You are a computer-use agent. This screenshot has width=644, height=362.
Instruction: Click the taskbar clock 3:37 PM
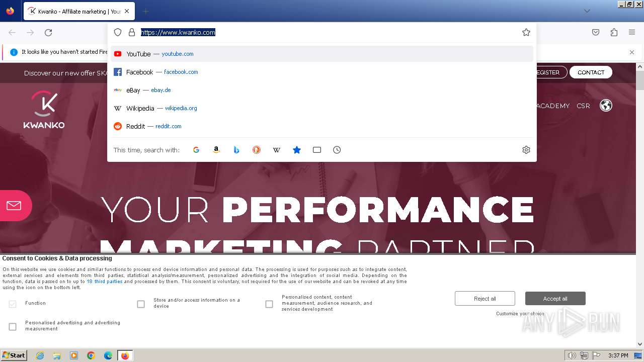pyautogui.click(x=618, y=355)
